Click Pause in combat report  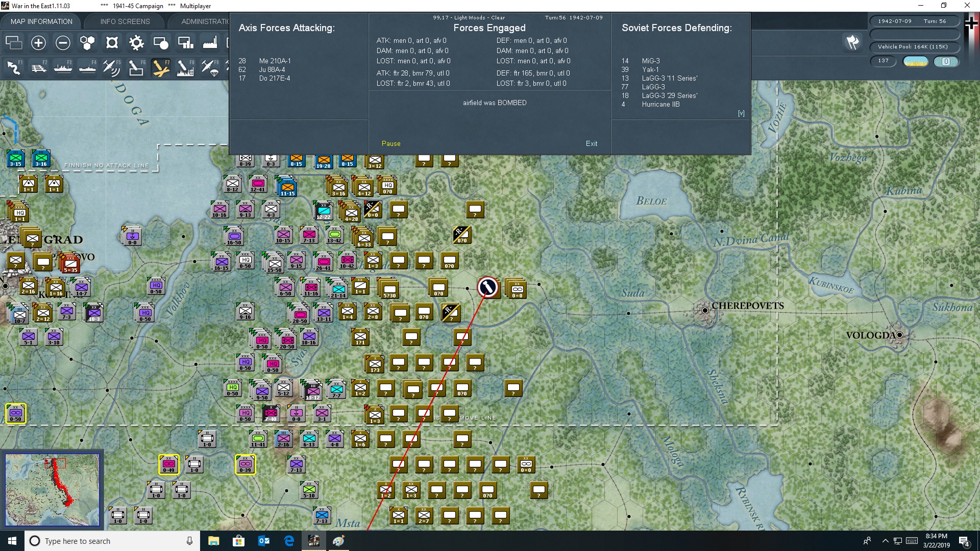[391, 144]
